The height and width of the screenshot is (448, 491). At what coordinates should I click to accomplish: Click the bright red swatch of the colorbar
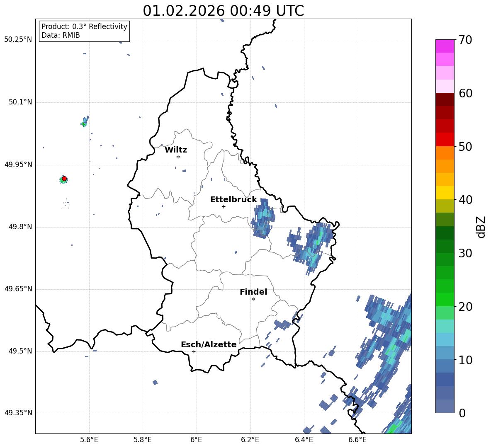coord(445,140)
